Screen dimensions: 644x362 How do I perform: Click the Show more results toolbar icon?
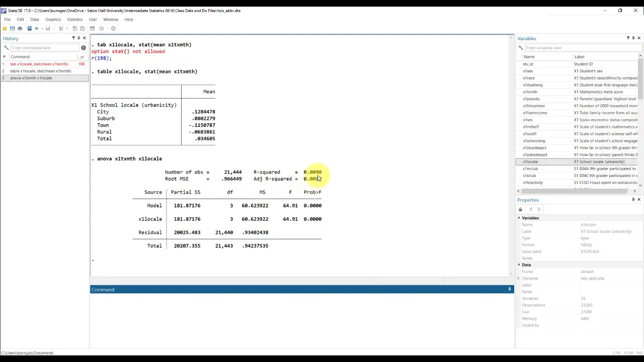(x=101, y=28)
